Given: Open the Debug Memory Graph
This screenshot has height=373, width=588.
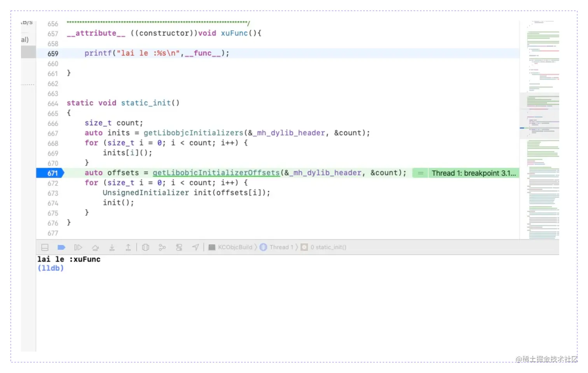Looking at the screenshot, I should click(162, 247).
